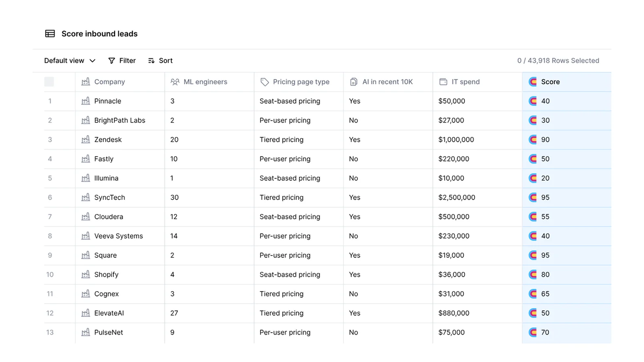This screenshot has height=362, width=644.
Task: Click the Yes cell in Square's row
Action: click(388, 255)
